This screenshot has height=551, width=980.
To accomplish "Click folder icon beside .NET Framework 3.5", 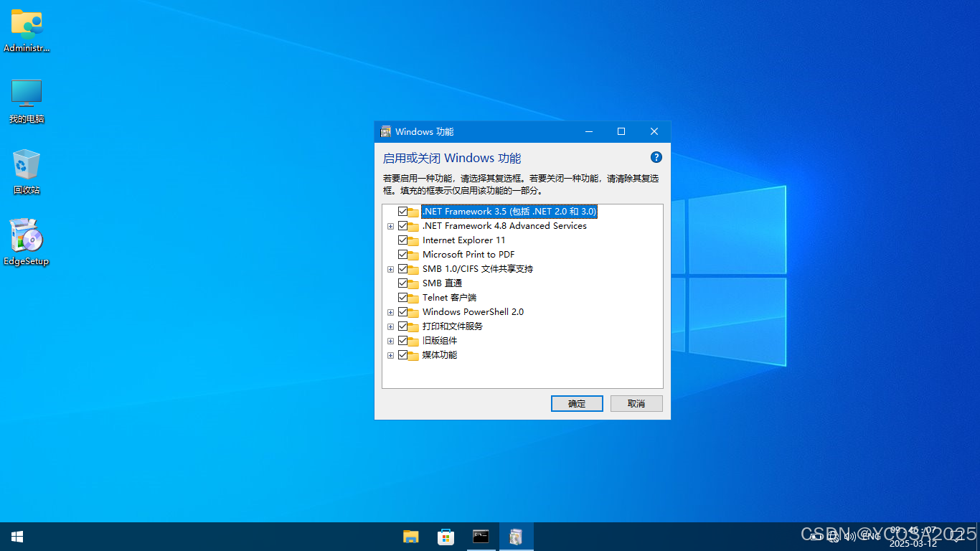I will click(x=414, y=212).
